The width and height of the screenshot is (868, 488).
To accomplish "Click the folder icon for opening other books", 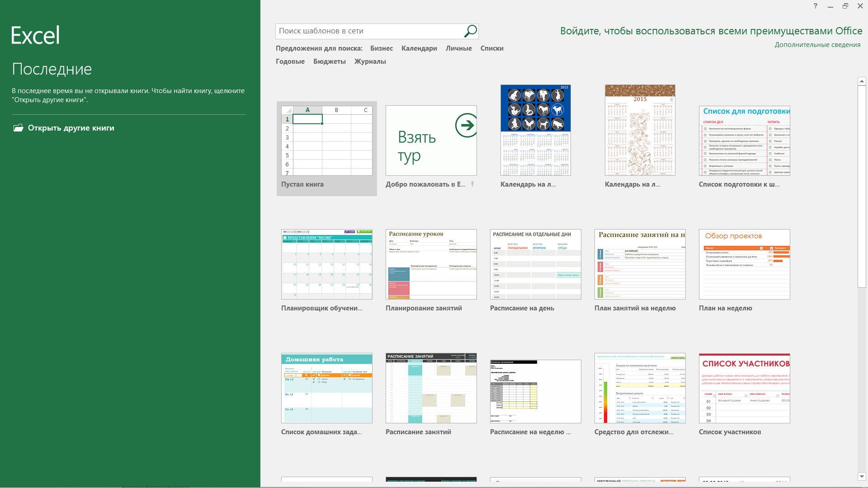I will 18,128.
